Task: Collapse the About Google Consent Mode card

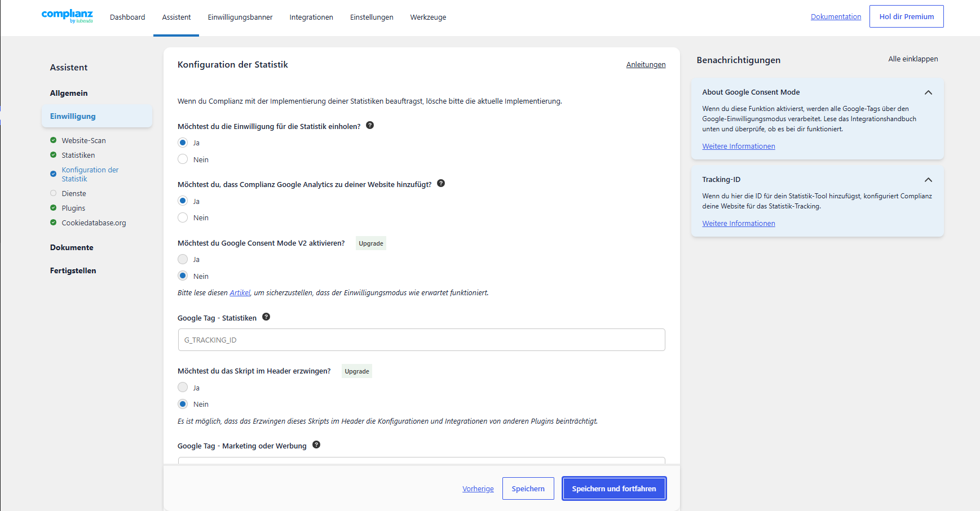Action: pyautogui.click(x=928, y=92)
